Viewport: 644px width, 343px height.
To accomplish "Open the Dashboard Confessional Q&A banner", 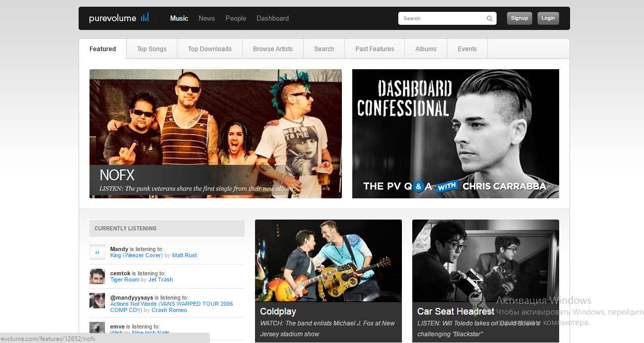I will point(455,134).
